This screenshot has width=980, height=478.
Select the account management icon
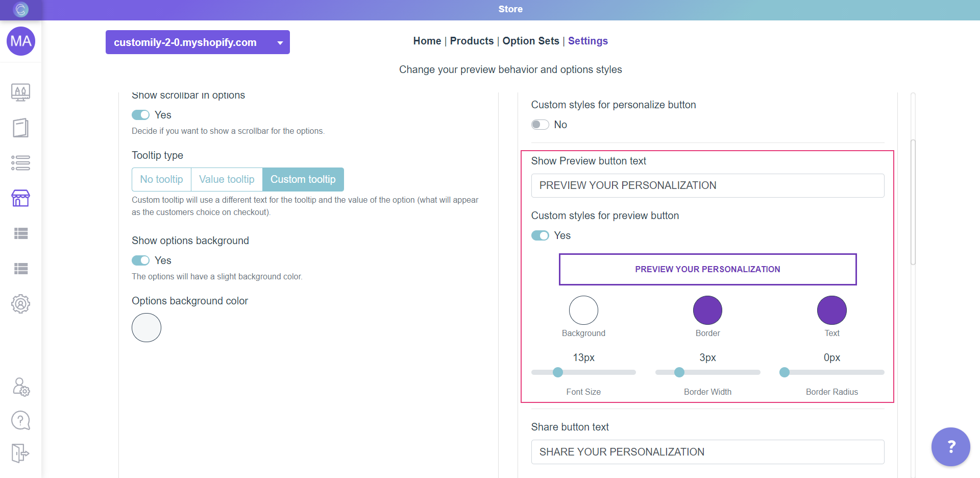point(20,387)
